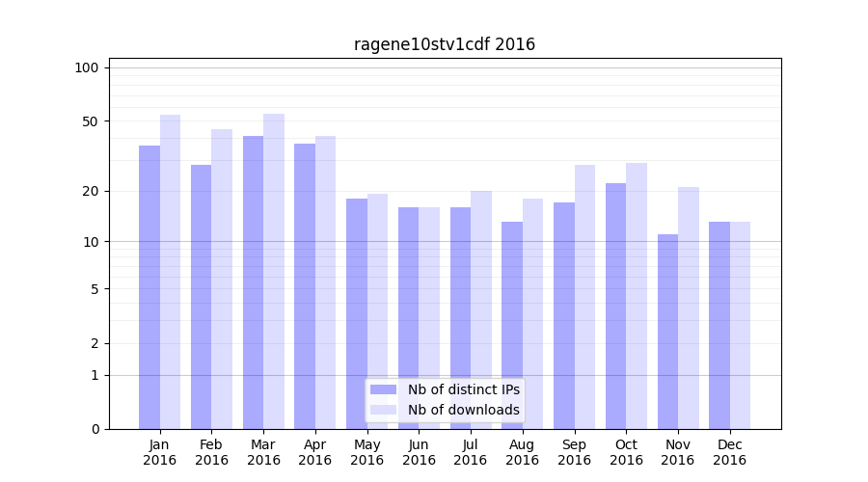Screen dimensions: 868x482
Task: Click the chart title ragene10stv1cdf 2016
Action: (444, 44)
